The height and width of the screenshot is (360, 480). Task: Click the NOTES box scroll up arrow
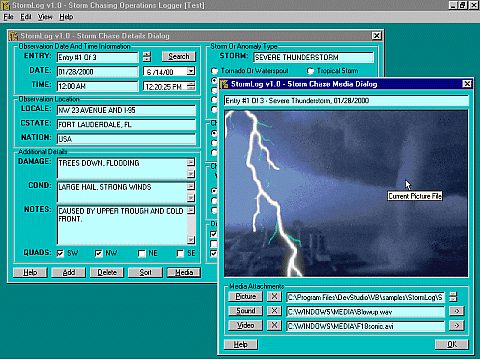coord(191,210)
